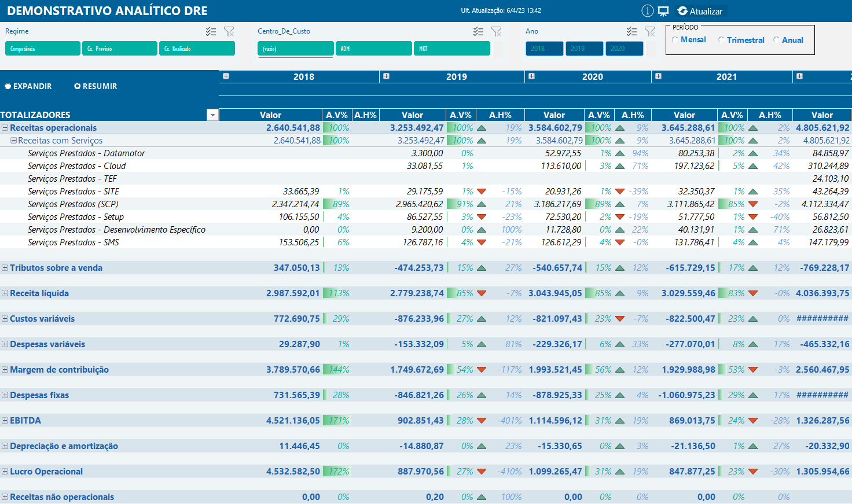Expand the 2018 column group
The image size is (852, 504).
[x=226, y=76]
